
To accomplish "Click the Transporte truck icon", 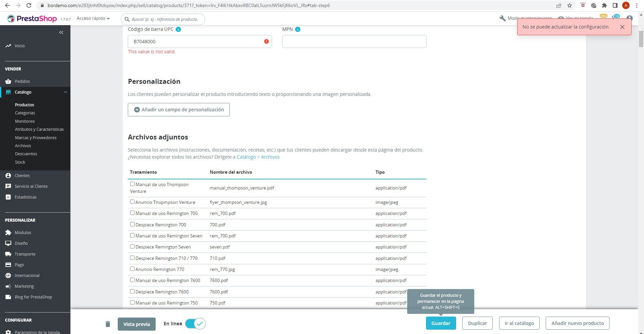I will (x=8, y=254).
